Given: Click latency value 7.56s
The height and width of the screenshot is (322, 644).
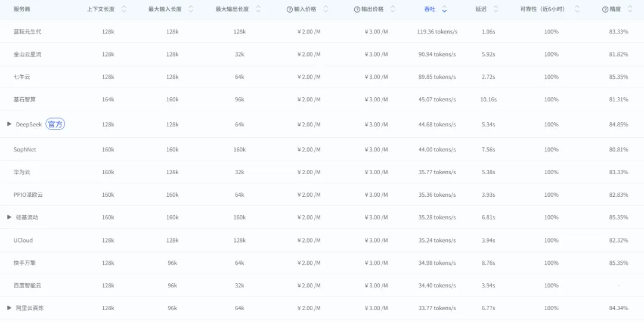Looking at the screenshot, I should [488, 150].
